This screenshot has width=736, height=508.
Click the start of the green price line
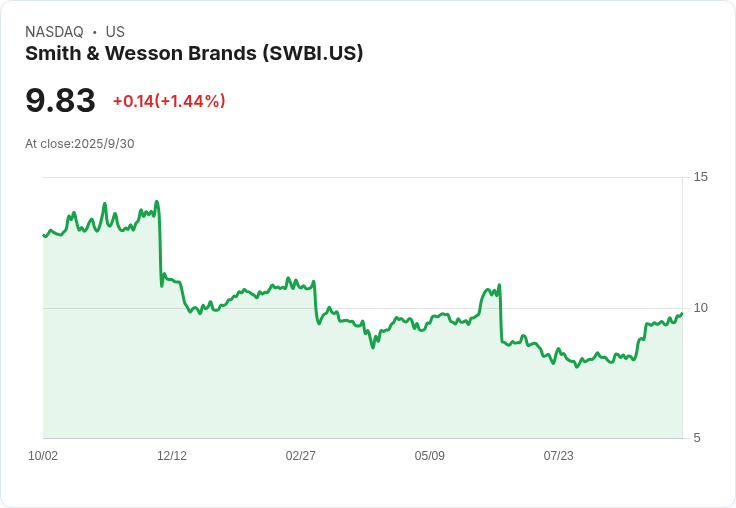[43, 235]
